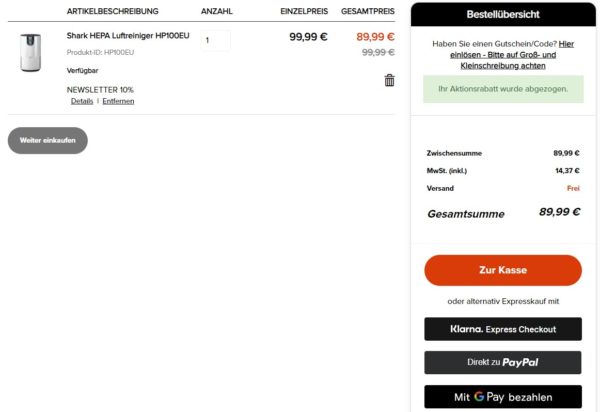Screen dimensions: 600x412
Task: Click the Entfernen link
Action: 118,101
